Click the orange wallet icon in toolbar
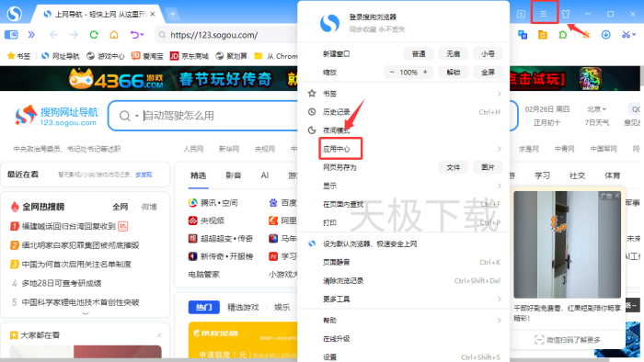The image size is (644, 362). pyautogui.click(x=543, y=35)
